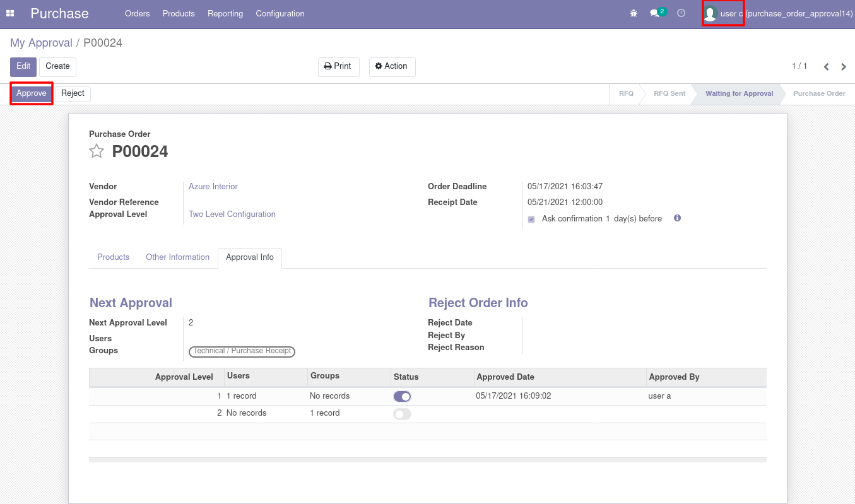
Task: Go to previous record arrow
Action: (826, 67)
